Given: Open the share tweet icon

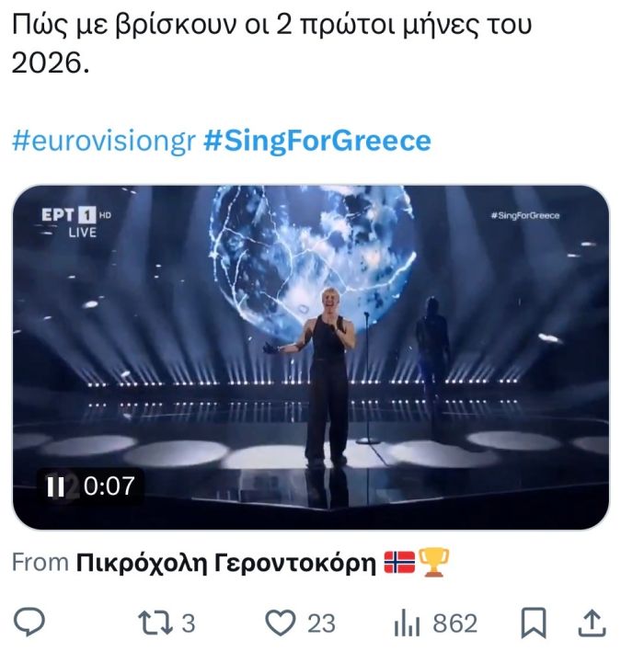Looking at the screenshot, I should click(x=592, y=623).
